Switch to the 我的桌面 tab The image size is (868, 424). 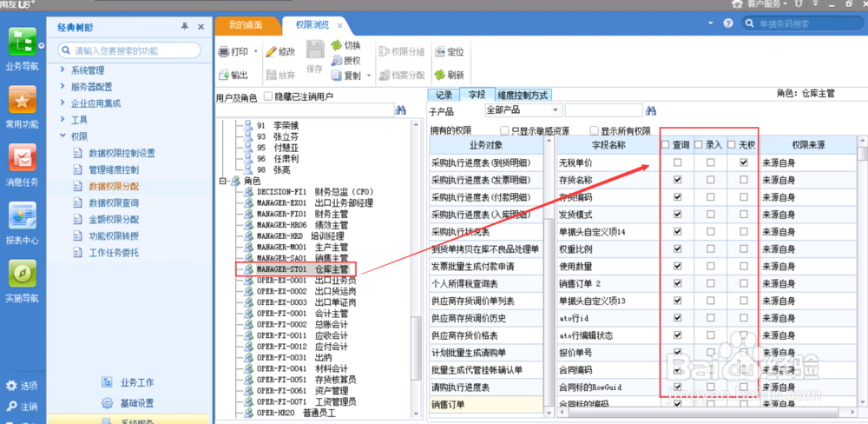pos(246,25)
